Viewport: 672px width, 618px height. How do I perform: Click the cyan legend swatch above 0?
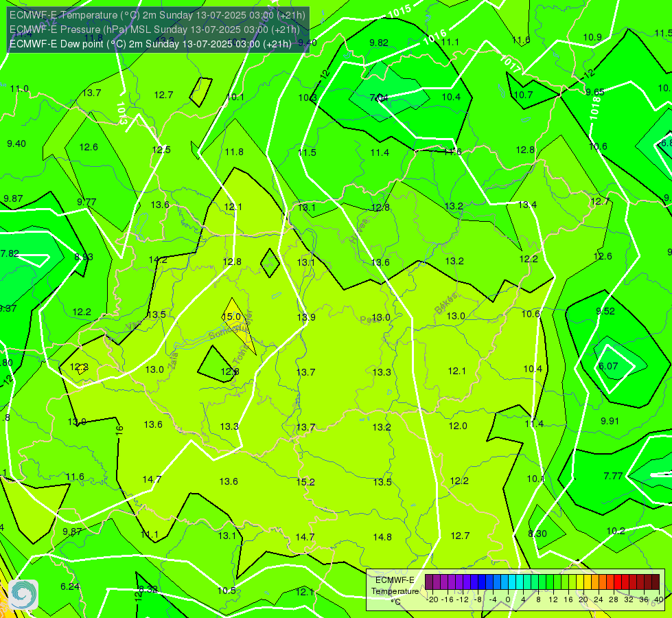(511, 582)
